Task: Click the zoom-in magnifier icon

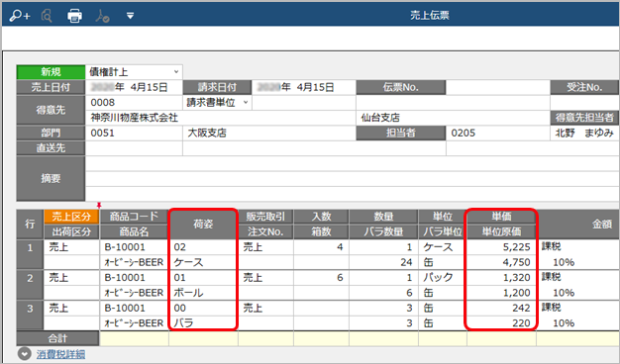Action: (20, 16)
